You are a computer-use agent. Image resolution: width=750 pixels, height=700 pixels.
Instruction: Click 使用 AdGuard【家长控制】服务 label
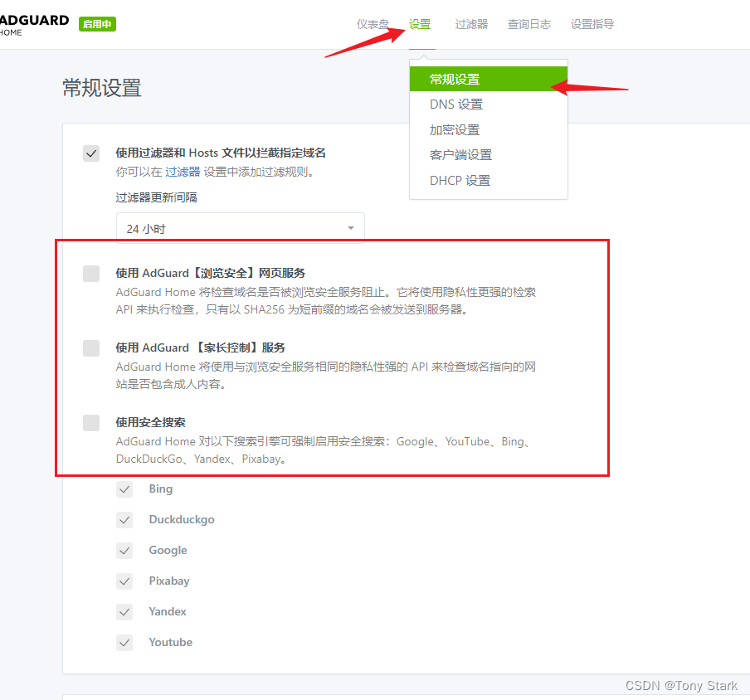coord(201,348)
